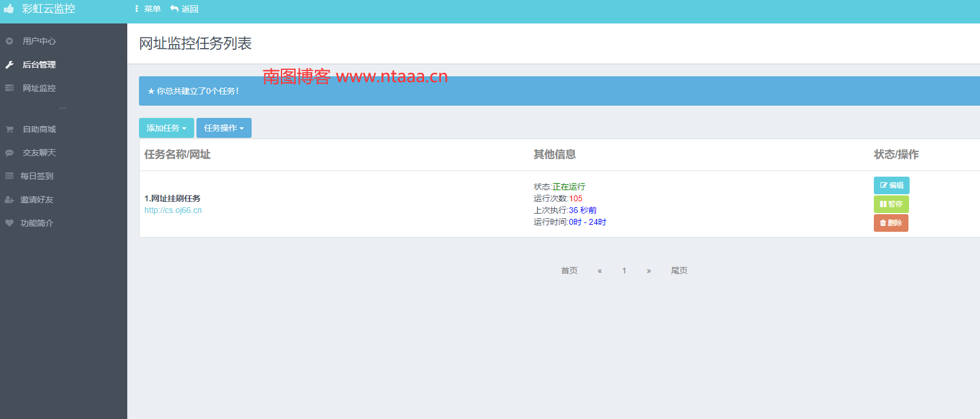
Task: Click the list icon beside 网址监控
Action: [x=9, y=88]
